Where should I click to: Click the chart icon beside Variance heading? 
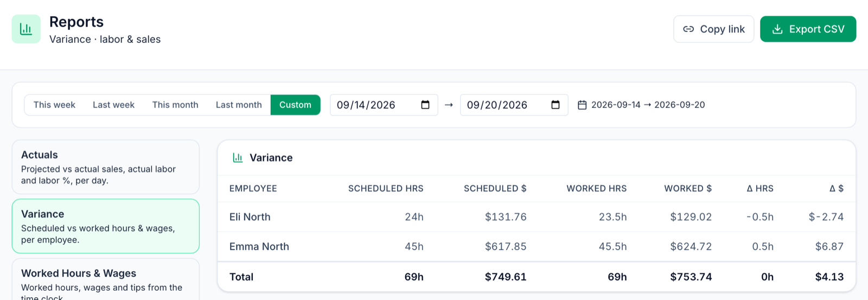[238, 158]
